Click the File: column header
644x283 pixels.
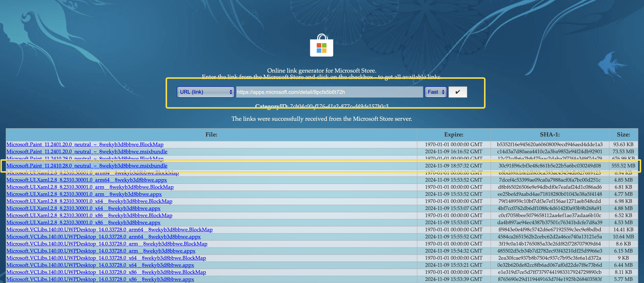(x=211, y=134)
